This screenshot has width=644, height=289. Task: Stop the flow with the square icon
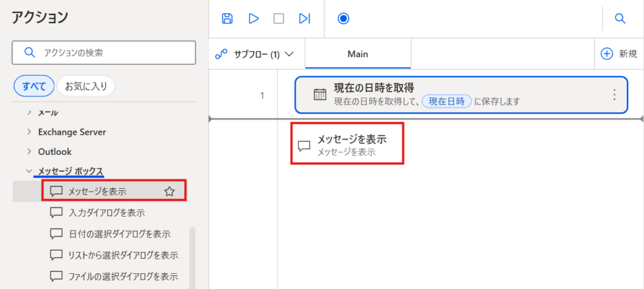click(x=279, y=18)
